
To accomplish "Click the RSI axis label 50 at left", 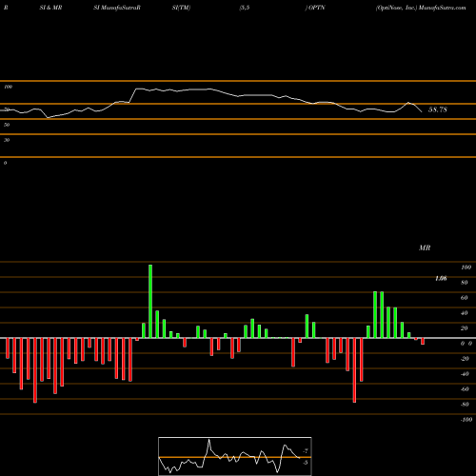I will tap(7, 125).
